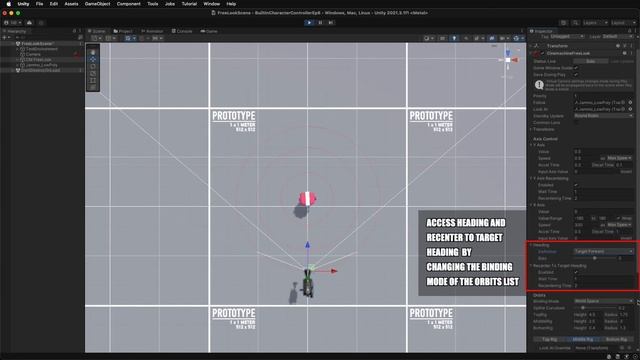Toggle the Save During Play checkbox
Viewport: 640px width, 360px height.
pyautogui.click(x=576, y=75)
